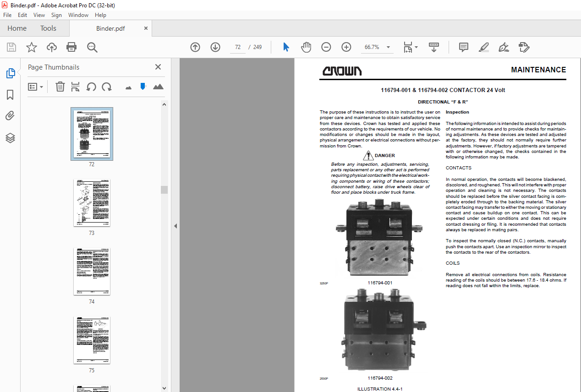Go to previous page arrow
The image size is (581, 392).
(195, 47)
